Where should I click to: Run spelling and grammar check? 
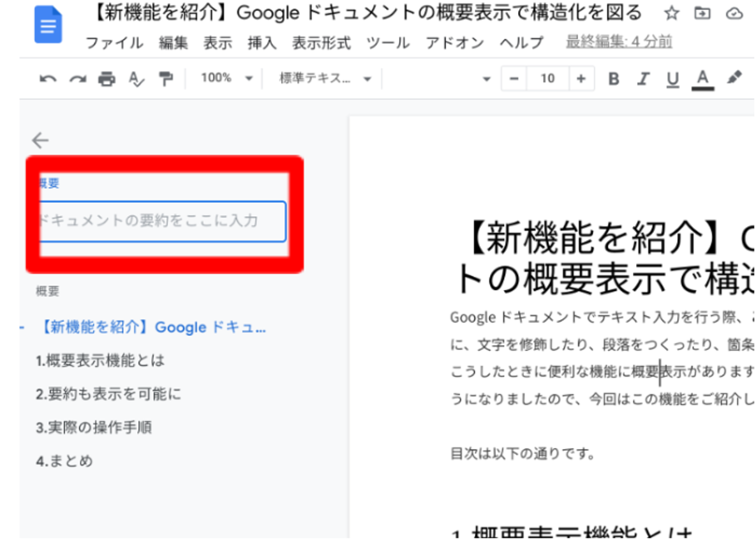click(137, 79)
